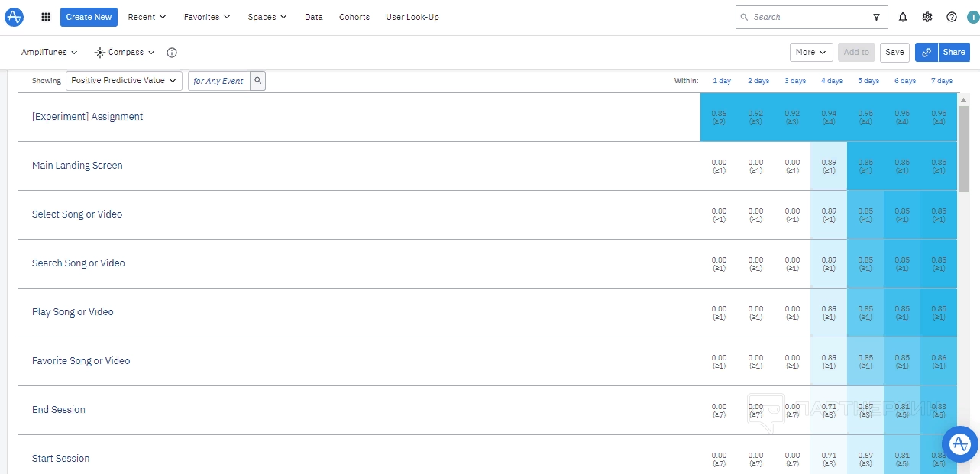Image resolution: width=980 pixels, height=474 pixels.
Task: Open the settings gear icon
Action: tap(927, 17)
